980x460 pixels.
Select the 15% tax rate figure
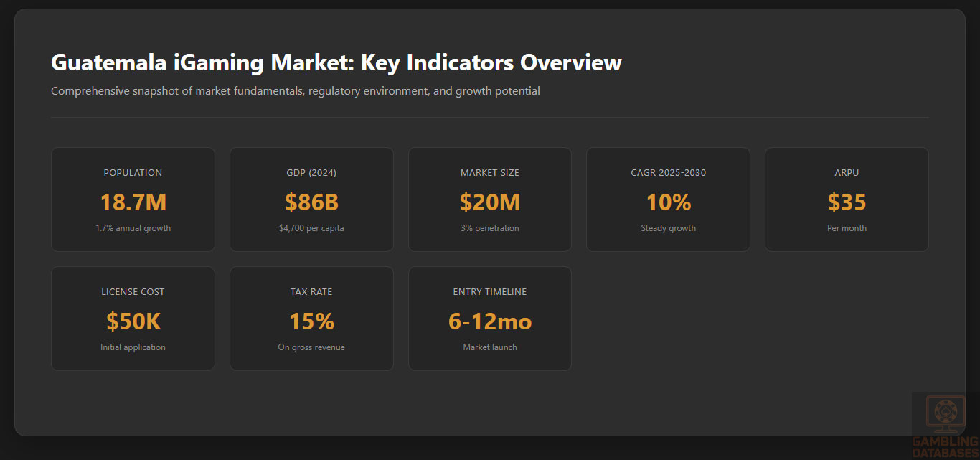(x=311, y=321)
